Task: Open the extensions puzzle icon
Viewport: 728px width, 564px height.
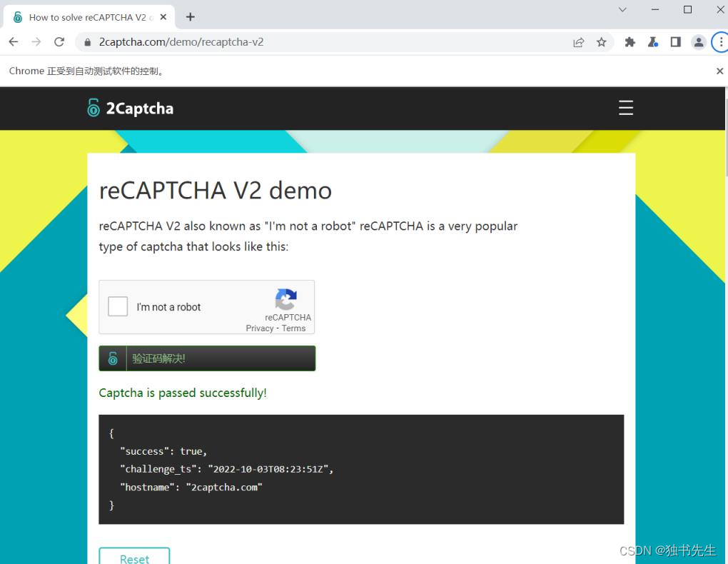Action: click(x=630, y=42)
